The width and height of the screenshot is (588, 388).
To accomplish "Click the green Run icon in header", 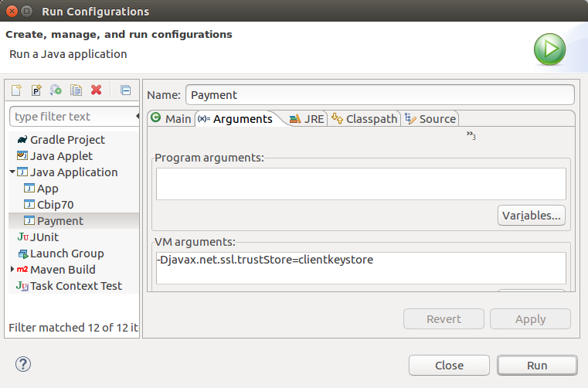I will (x=550, y=50).
